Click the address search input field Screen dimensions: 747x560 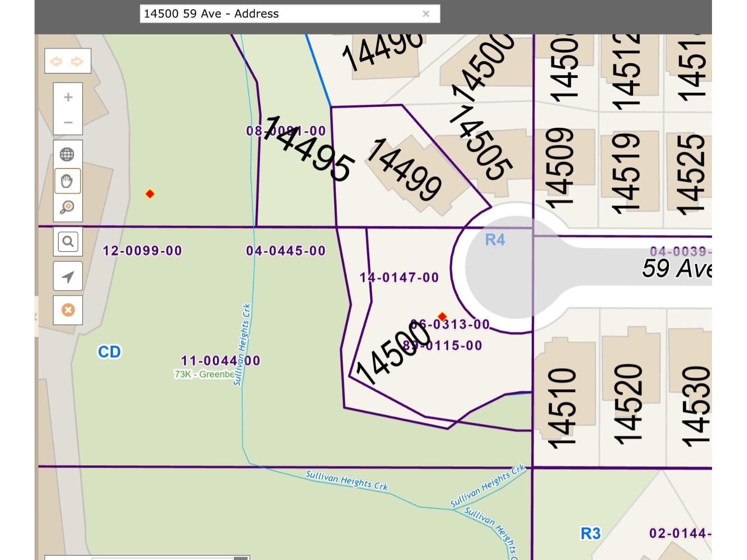289,14
